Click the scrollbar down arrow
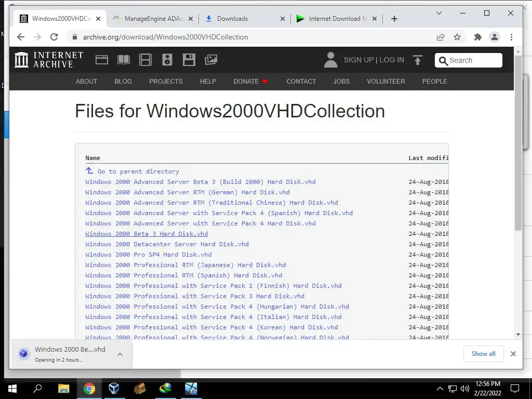The image size is (532, 399). tap(518, 335)
